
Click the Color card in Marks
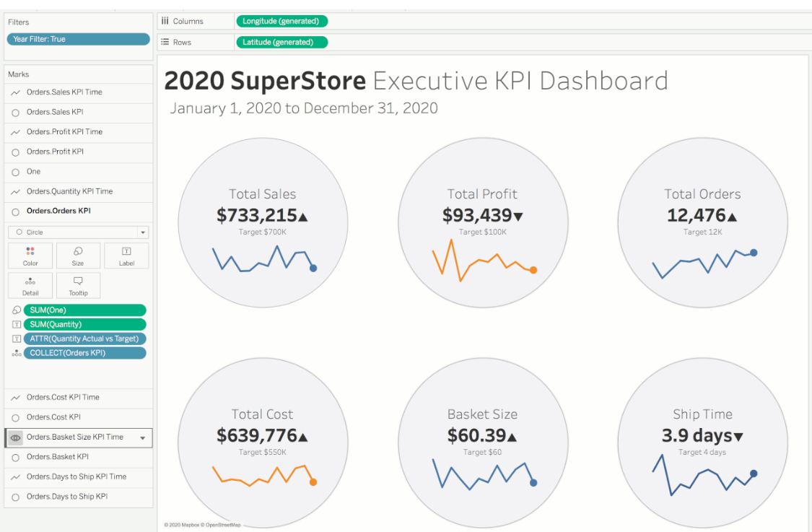[30, 256]
